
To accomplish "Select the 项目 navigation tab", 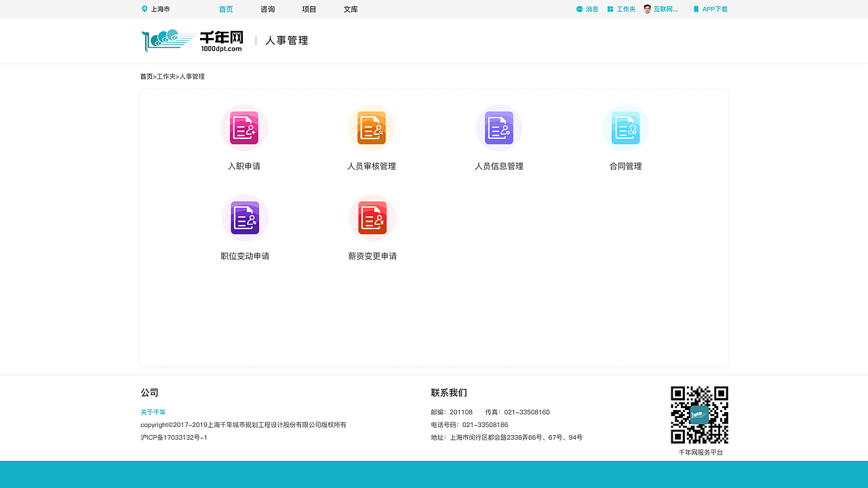I will pos(309,9).
